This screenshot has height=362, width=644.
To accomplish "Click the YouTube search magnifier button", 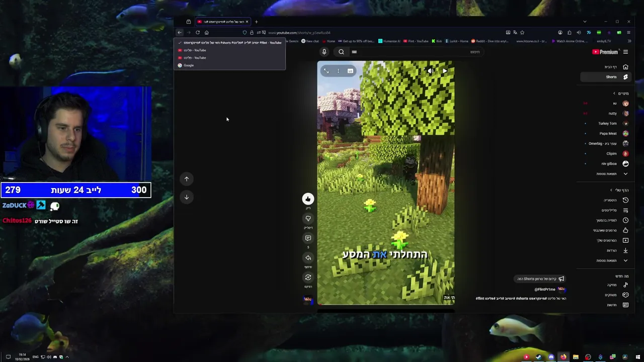I will pyautogui.click(x=341, y=52).
